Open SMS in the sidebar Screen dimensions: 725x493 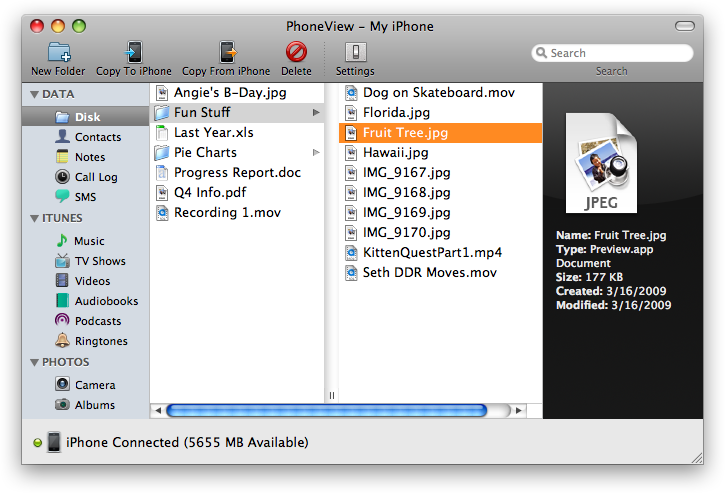[x=86, y=197]
